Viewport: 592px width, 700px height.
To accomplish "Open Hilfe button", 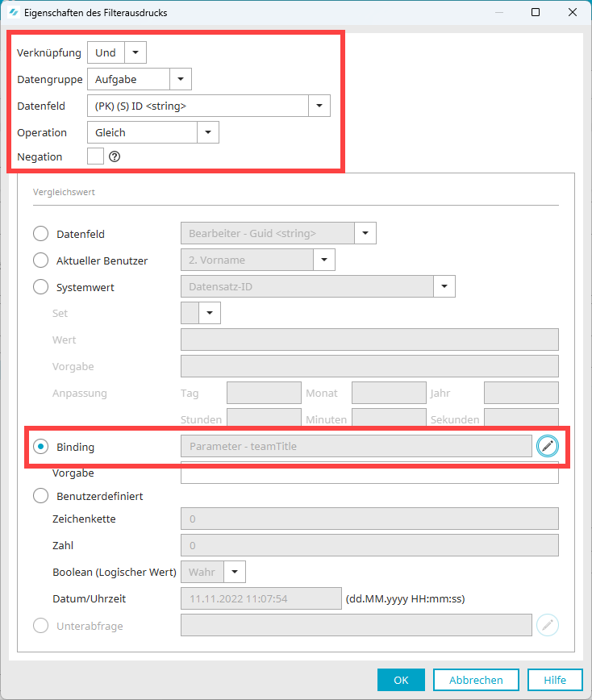I will [x=555, y=680].
